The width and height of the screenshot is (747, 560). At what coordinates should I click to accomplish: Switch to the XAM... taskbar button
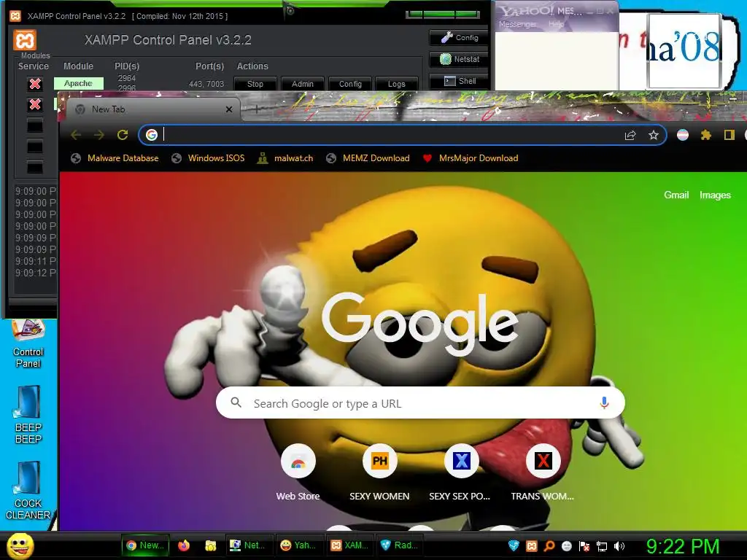pyautogui.click(x=349, y=545)
